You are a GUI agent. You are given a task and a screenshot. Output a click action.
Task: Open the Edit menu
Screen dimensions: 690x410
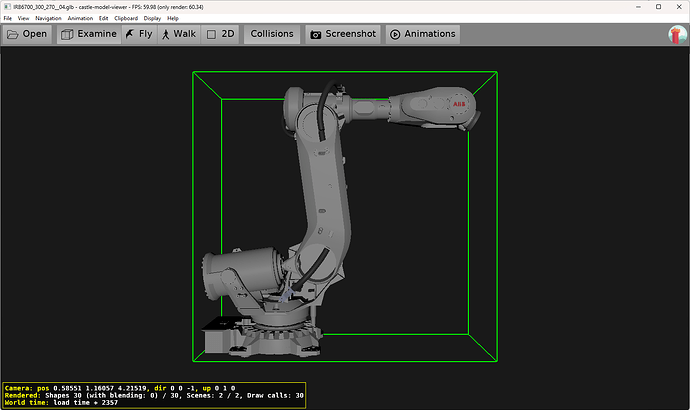[x=103, y=18]
